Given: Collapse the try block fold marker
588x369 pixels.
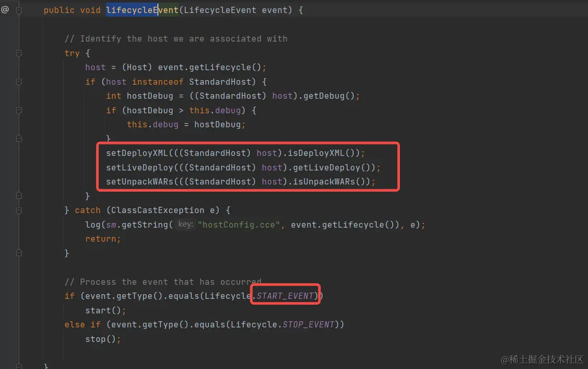Looking at the screenshot, I should [19, 54].
